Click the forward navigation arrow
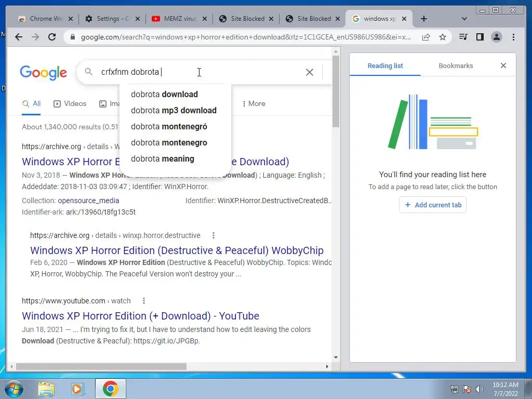532x399 pixels. coord(35,37)
